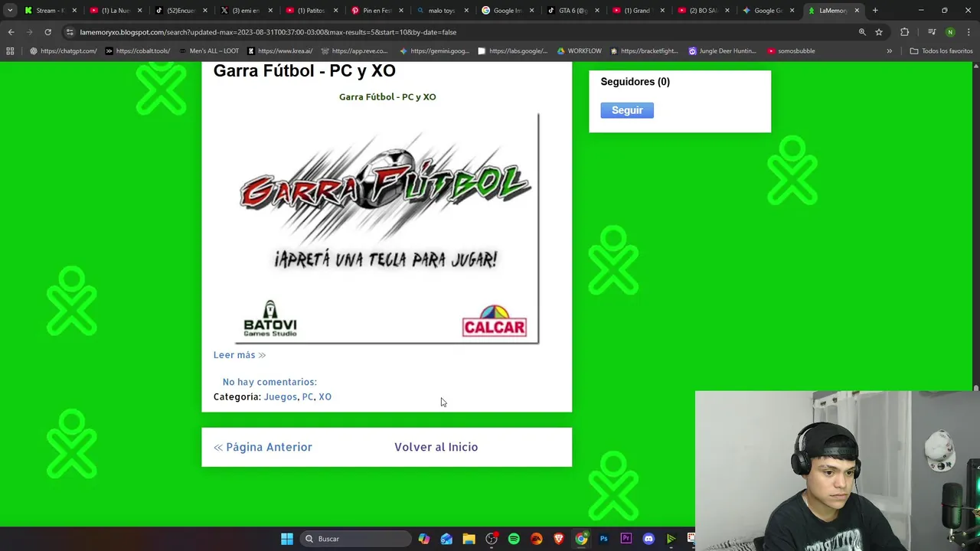
Task: Show more bookmarks with the chevron
Action: tap(889, 51)
